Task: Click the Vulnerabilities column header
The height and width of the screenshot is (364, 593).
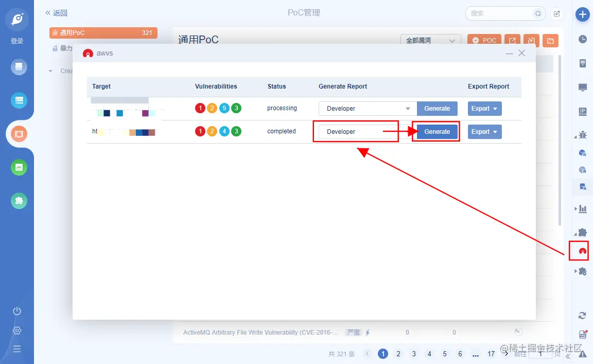Action: tap(216, 86)
